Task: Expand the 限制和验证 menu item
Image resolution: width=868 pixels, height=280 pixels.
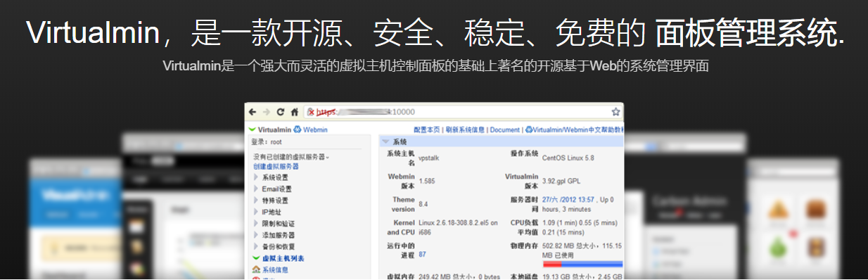Action: pyautogui.click(x=274, y=223)
